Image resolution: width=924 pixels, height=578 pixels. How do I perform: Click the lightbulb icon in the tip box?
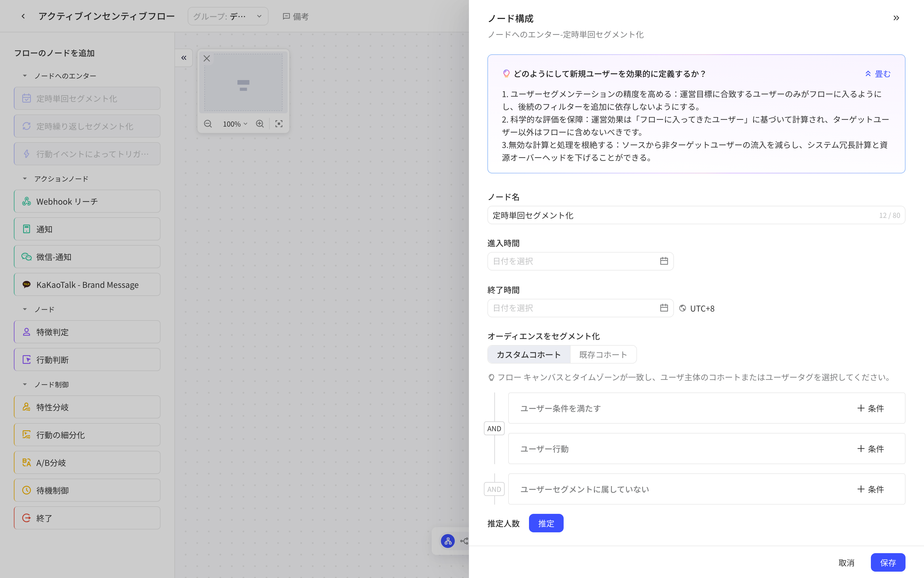[x=506, y=73]
